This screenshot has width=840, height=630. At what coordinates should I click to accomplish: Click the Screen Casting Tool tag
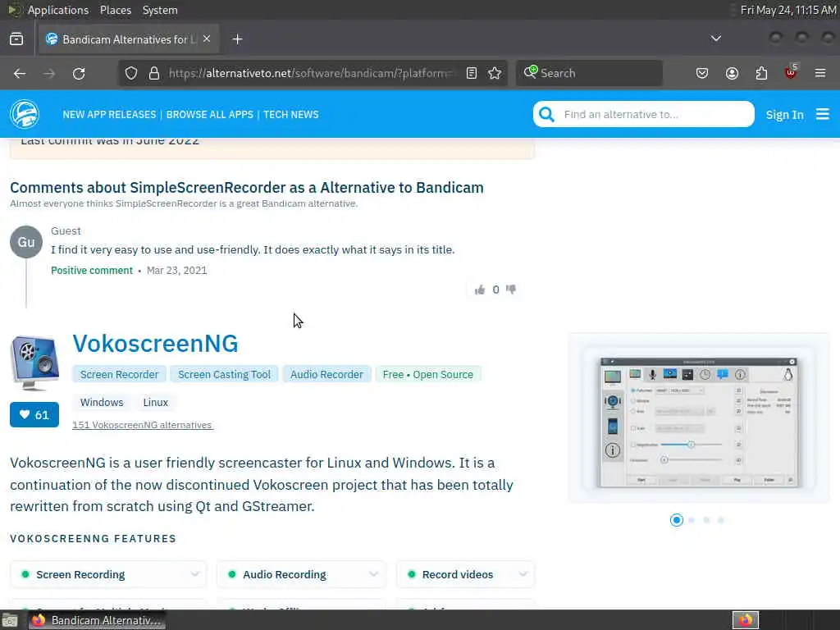coord(224,374)
